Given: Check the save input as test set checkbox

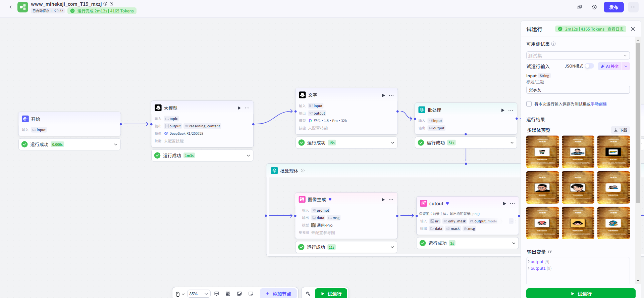Looking at the screenshot, I should pos(529,104).
